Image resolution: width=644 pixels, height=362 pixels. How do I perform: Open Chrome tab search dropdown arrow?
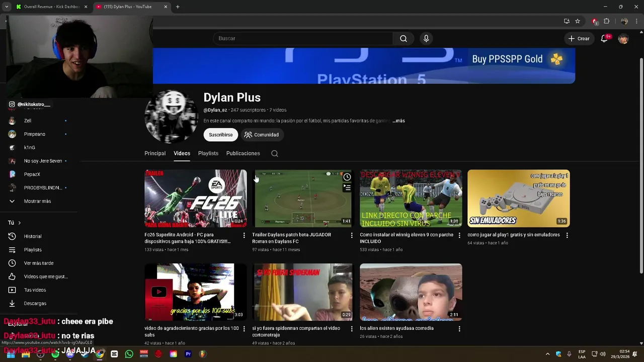tap(7, 7)
